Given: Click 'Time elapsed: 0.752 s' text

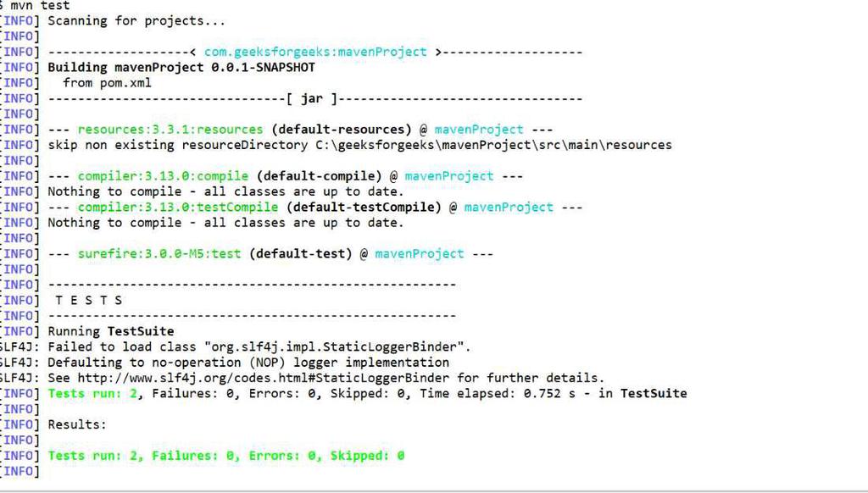Looking at the screenshot, I should [x=497, y=393].
